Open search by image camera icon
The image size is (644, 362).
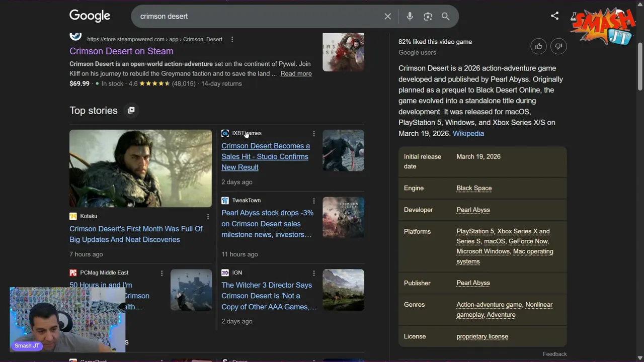(428, 16)
